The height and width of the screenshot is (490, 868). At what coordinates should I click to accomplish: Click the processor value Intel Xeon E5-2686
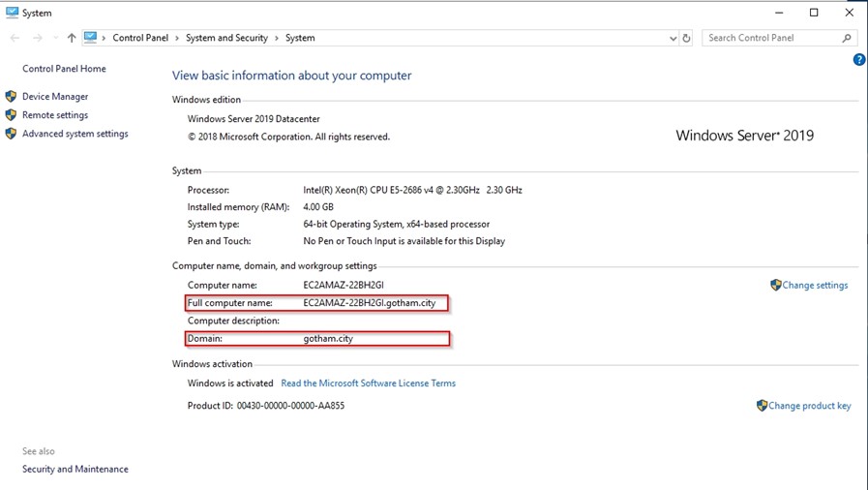412,190
